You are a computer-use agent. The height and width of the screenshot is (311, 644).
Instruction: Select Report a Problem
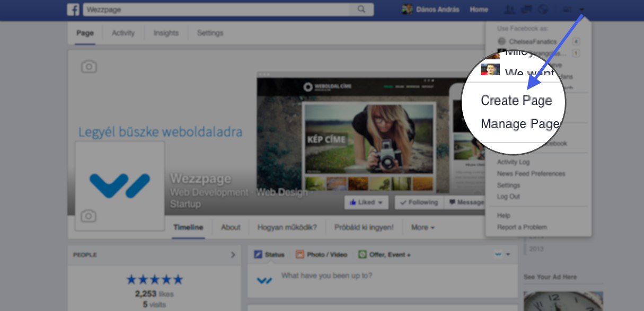click(522, 227)
